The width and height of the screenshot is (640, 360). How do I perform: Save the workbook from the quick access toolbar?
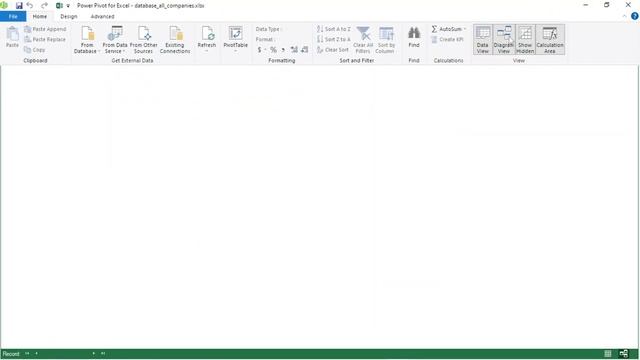[19, 6]
